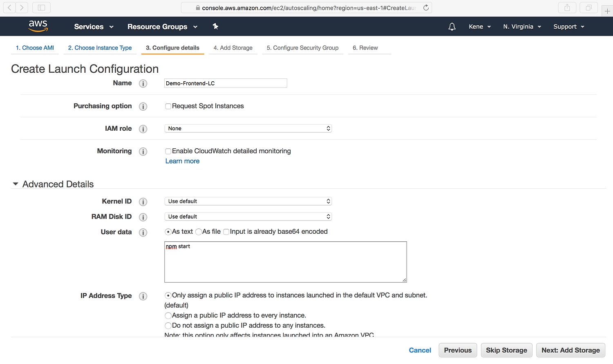Image resolution: width=613 pixels, height=364 pixels.
Task: Open the Kernel ID dropdown
Action: (x=248, y=201)
